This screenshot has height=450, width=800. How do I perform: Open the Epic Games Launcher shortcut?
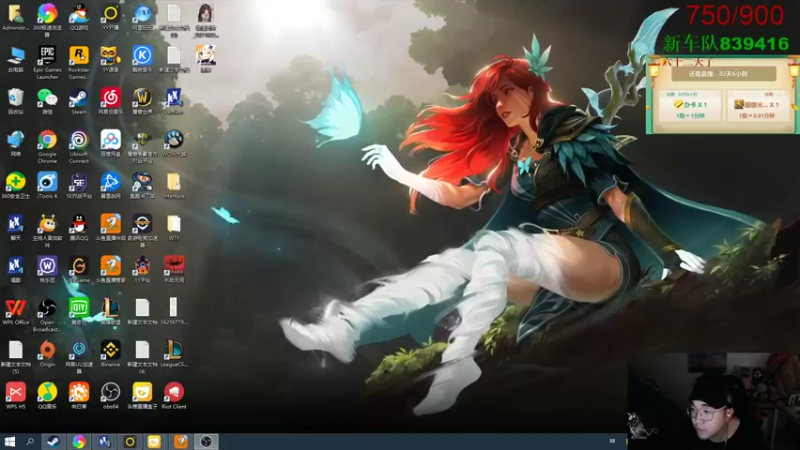(47, 55)
